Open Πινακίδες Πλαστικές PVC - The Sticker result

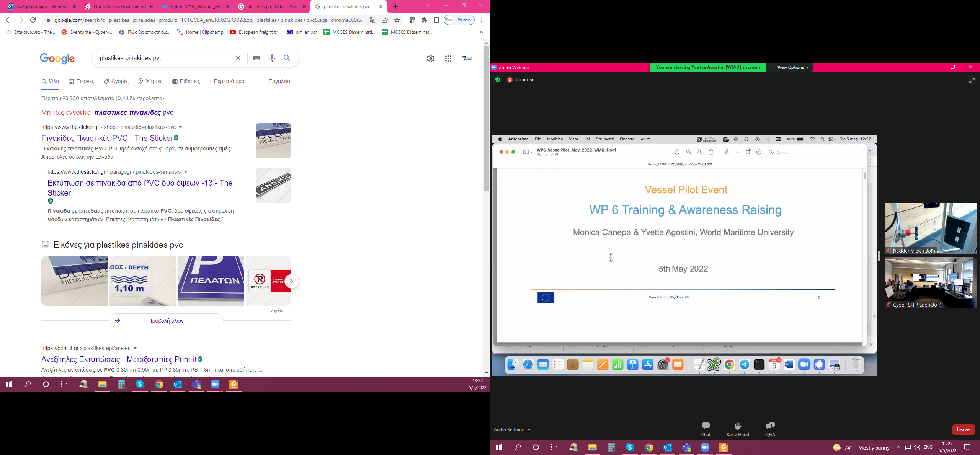107,138
